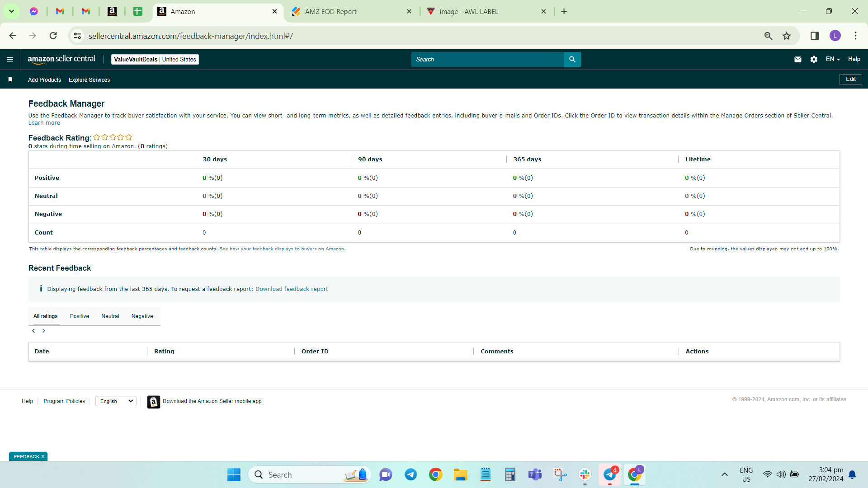The width and height of the screenshot is (868, 488).
Task: Open the taskbar clock and date
Action: coord(826,474)
